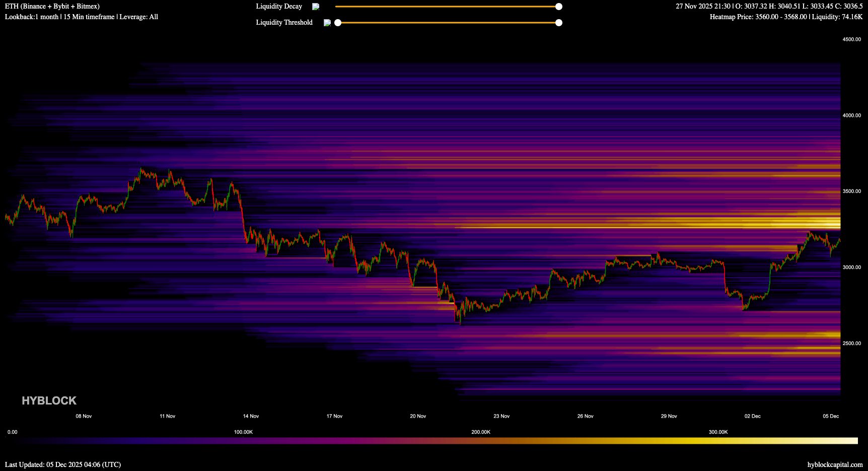Click the ETH (Binance + Bybit + Bitmex) title

[52, 7]
